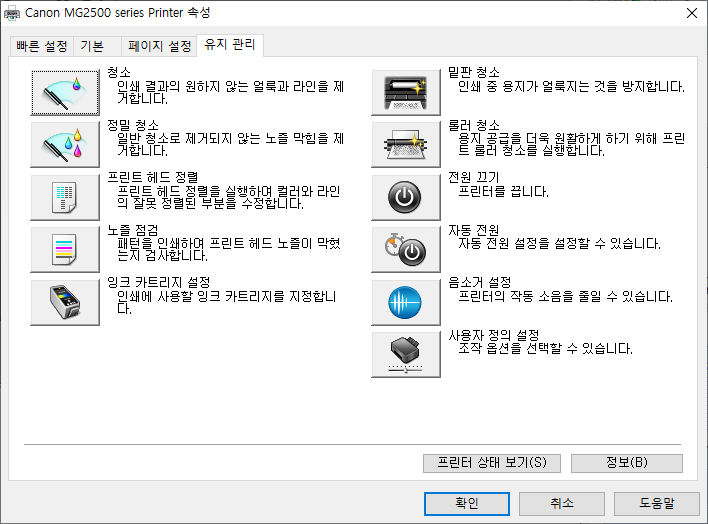Cancel with the 취소 button
Screen dimensions: 708x524
562,503
